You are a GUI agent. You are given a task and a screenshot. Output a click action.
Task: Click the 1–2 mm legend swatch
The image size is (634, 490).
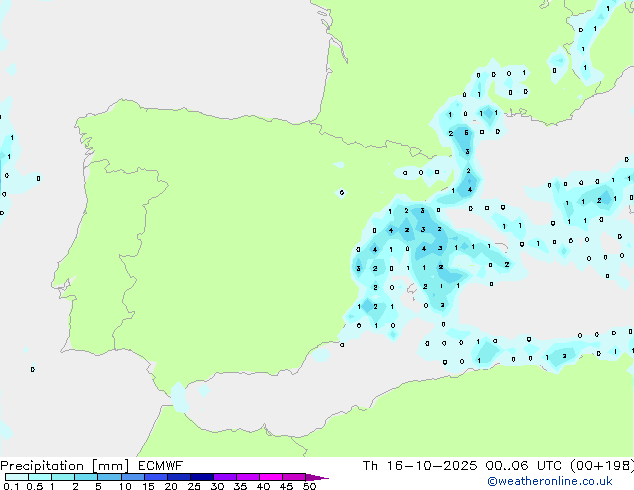63,477
